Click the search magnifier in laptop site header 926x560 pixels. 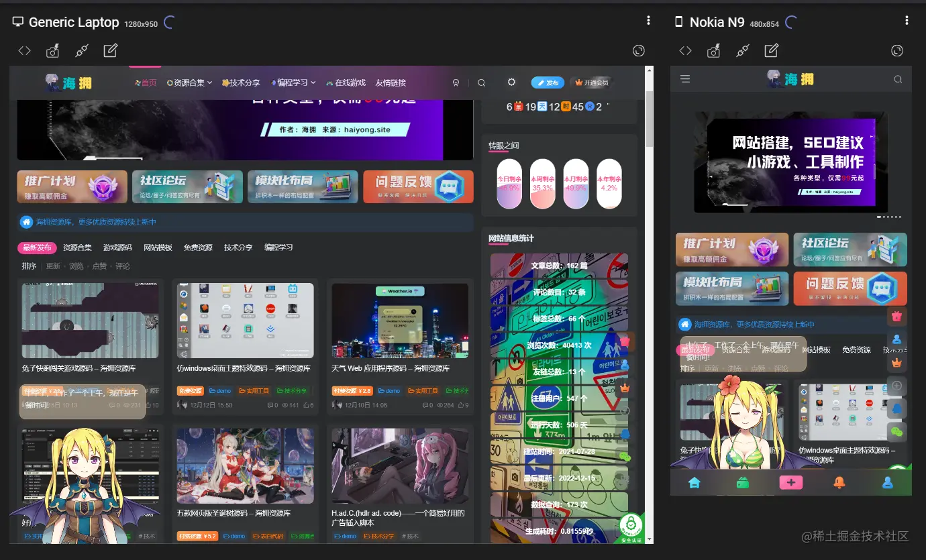[x=481, y=82]
